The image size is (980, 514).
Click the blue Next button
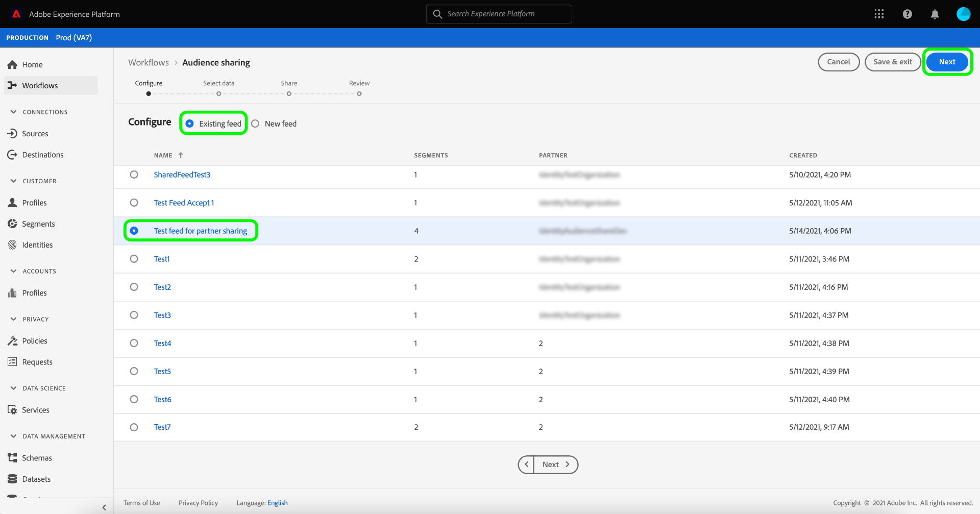pyautogui.click(x=947, y=62)
